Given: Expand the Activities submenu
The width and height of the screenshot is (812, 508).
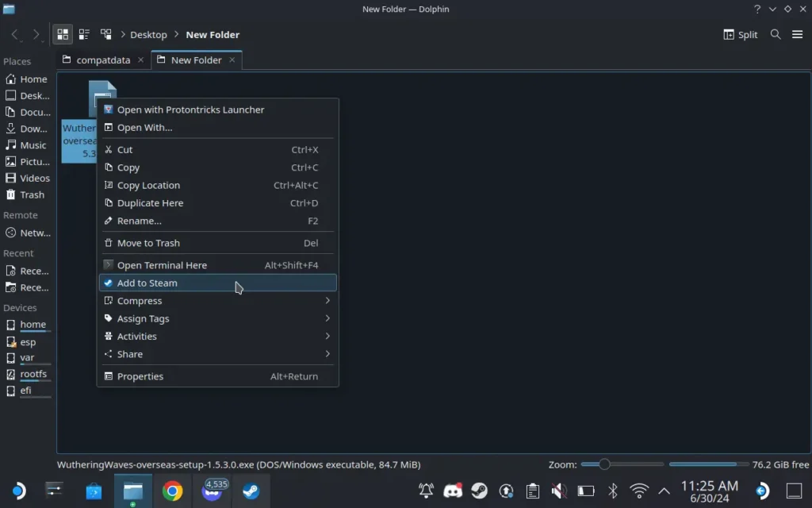Looking at the screenshot, I should click(217, 337).
